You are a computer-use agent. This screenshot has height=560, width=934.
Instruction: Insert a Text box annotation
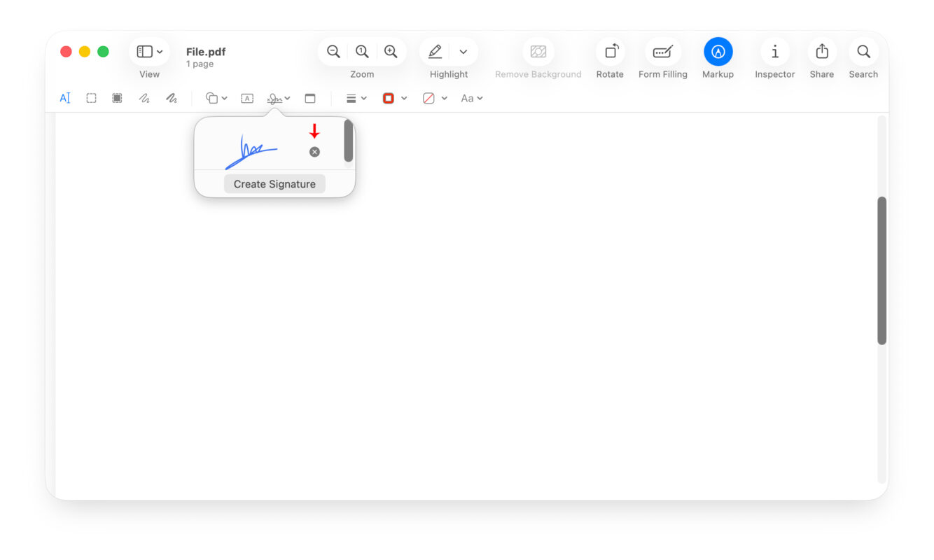(247, 98)
